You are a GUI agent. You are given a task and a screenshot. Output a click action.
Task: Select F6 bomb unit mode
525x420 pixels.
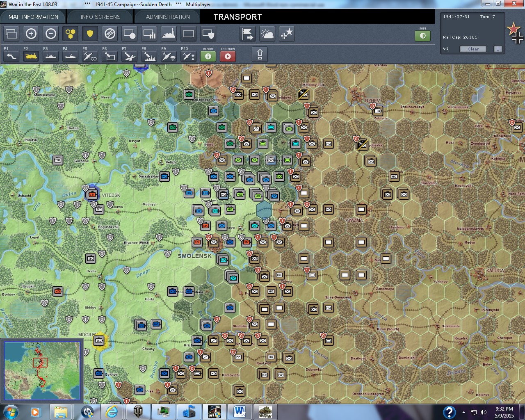click(x=110, y=56)
